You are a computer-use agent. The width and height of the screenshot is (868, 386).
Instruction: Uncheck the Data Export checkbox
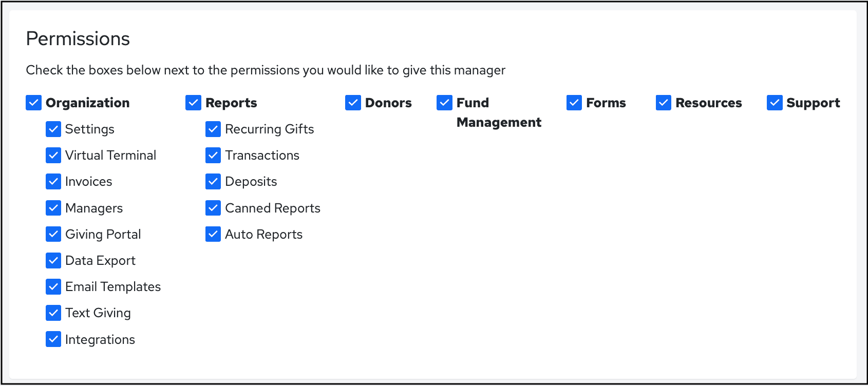(x=53, y=260)
